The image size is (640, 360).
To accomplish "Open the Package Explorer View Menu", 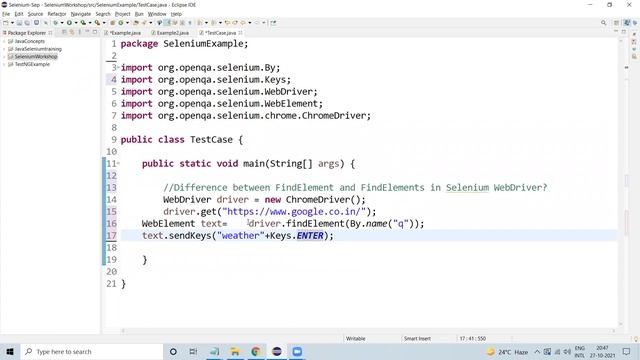I will [x=80, y=32].
